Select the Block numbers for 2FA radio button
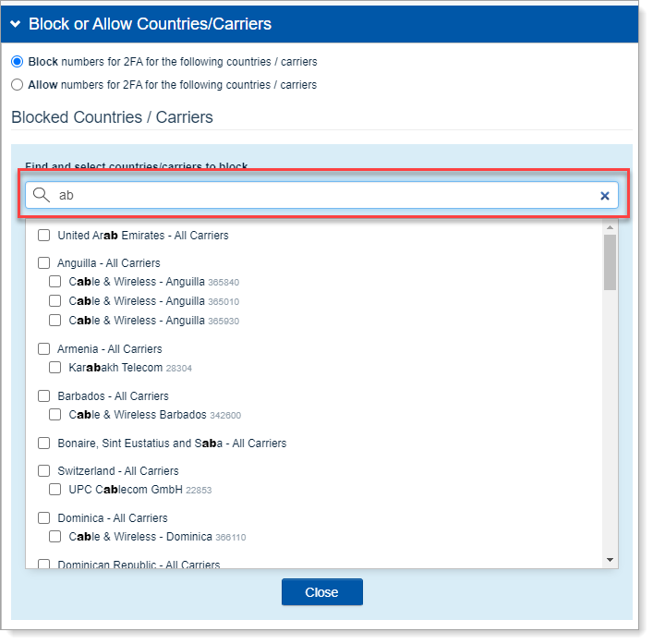653x644 pixels. click(17, 62)
